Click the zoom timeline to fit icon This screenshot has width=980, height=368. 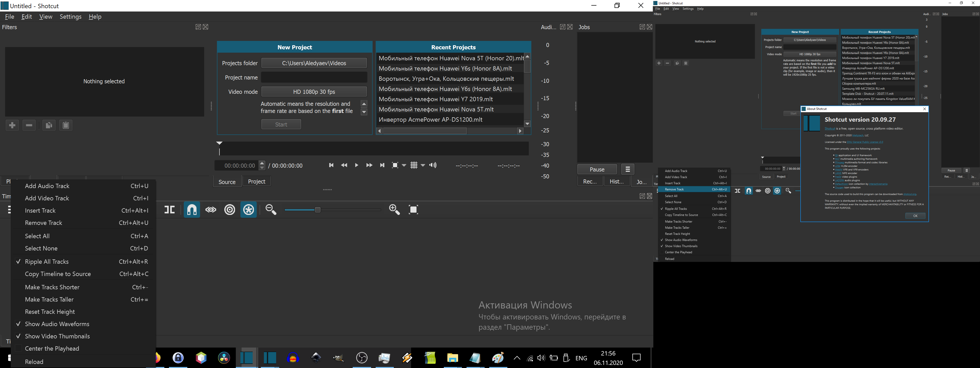pyautogui.click(x=413, y=209)
